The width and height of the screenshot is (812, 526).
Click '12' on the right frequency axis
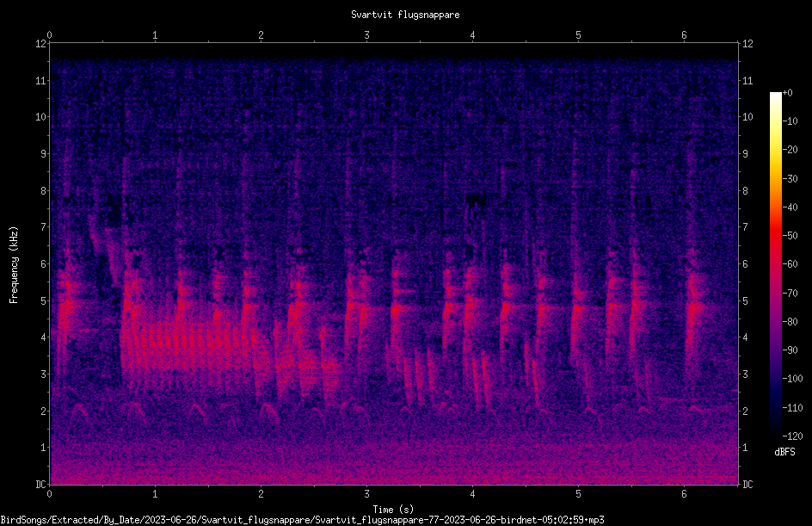(x=747, y=44)
